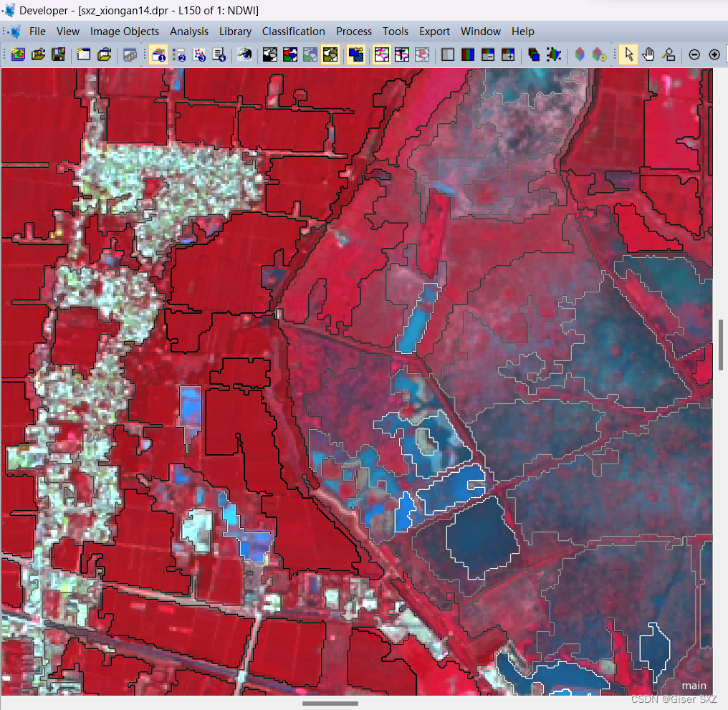The height and width of the screenshot is (710, 728).
Task: Select the View Classification colored icon
Action: point(290,54)
